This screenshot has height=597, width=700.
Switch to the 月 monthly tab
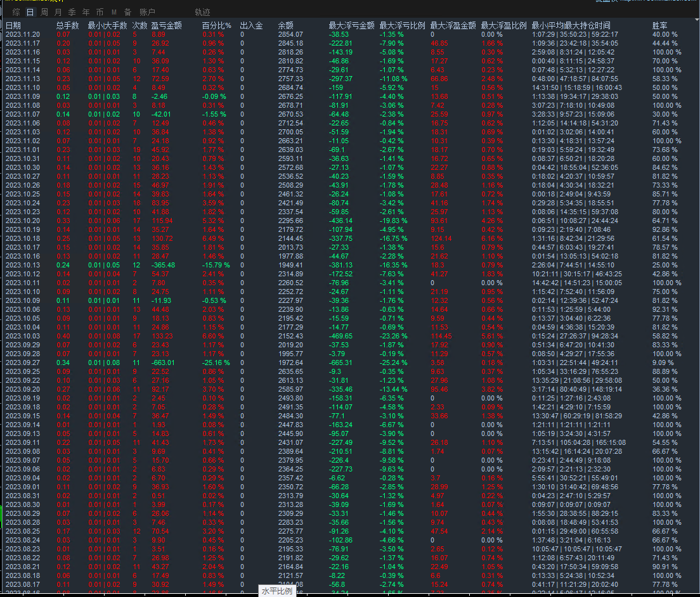click(x=58, y=12)
